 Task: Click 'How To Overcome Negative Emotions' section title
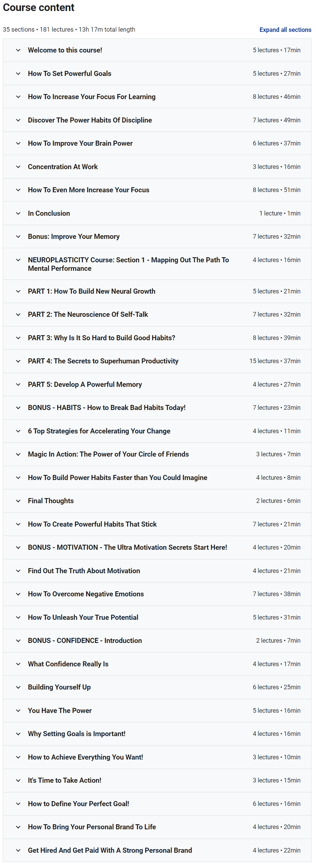click(86, 594)
